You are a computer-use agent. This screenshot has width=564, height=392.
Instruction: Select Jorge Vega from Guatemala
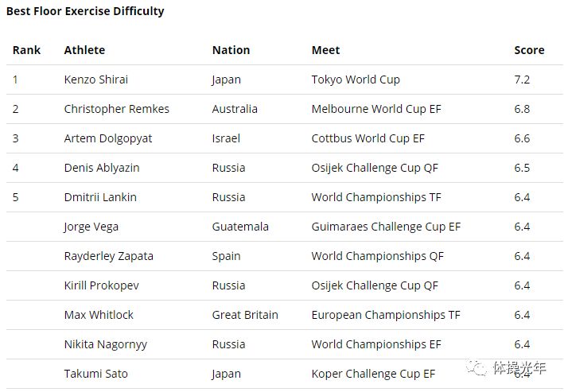(x=91, y=227)
